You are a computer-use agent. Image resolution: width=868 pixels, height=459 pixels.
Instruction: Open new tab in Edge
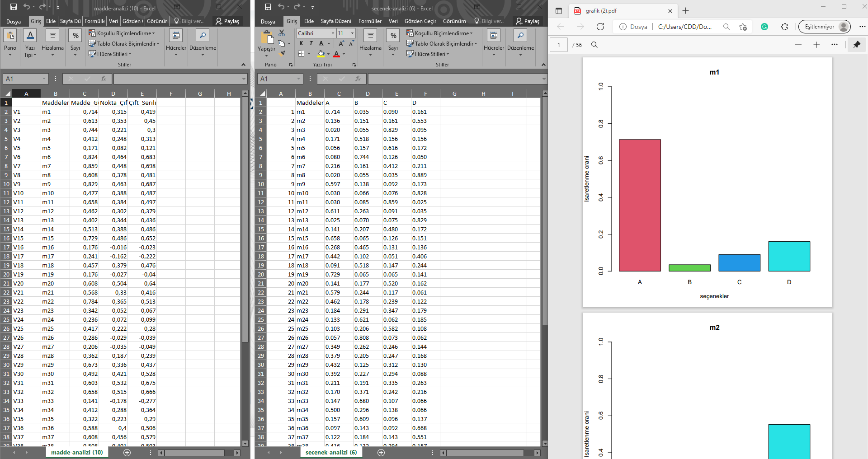coord(685,11)
